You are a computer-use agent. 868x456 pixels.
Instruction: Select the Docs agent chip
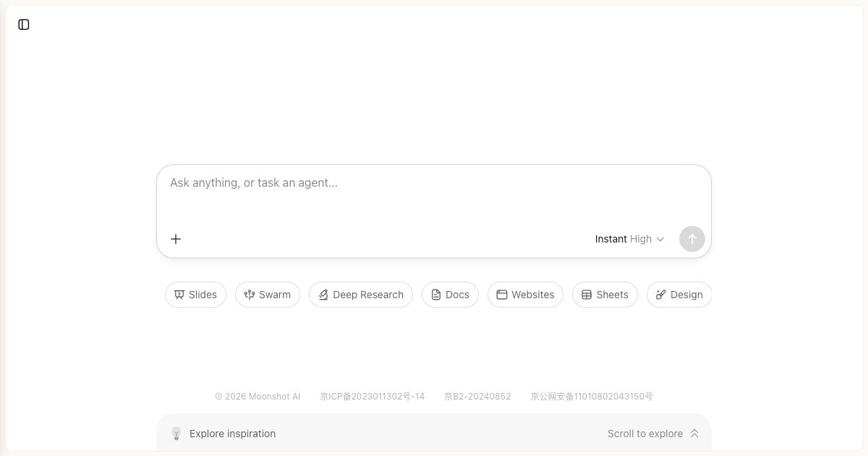[450, 295]
